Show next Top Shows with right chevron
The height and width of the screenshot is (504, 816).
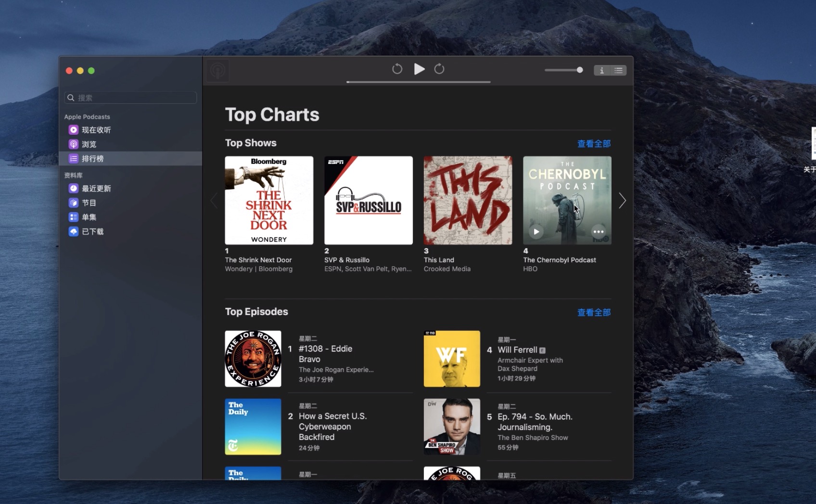coord(622,201)
